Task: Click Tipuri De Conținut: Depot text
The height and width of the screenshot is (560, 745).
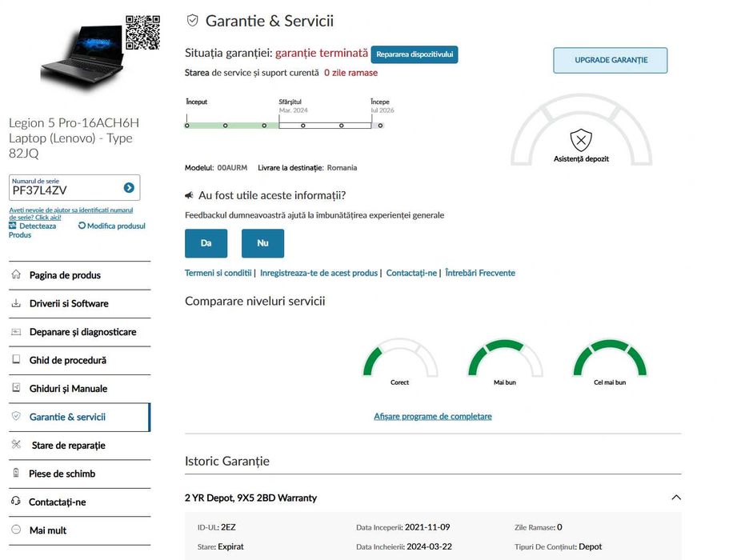Action: (558, 547)
